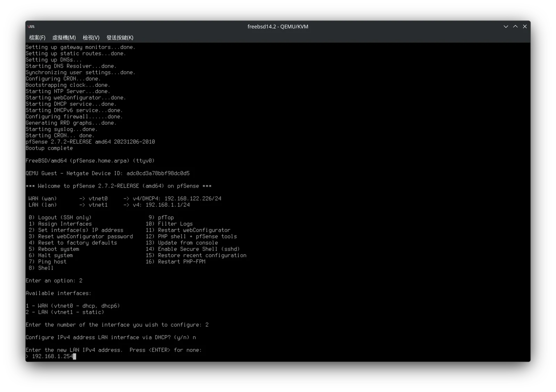Close the freebsd14.2 QEMU/KVM window
The height and width of the screenshot is (392, 556).
525,26
